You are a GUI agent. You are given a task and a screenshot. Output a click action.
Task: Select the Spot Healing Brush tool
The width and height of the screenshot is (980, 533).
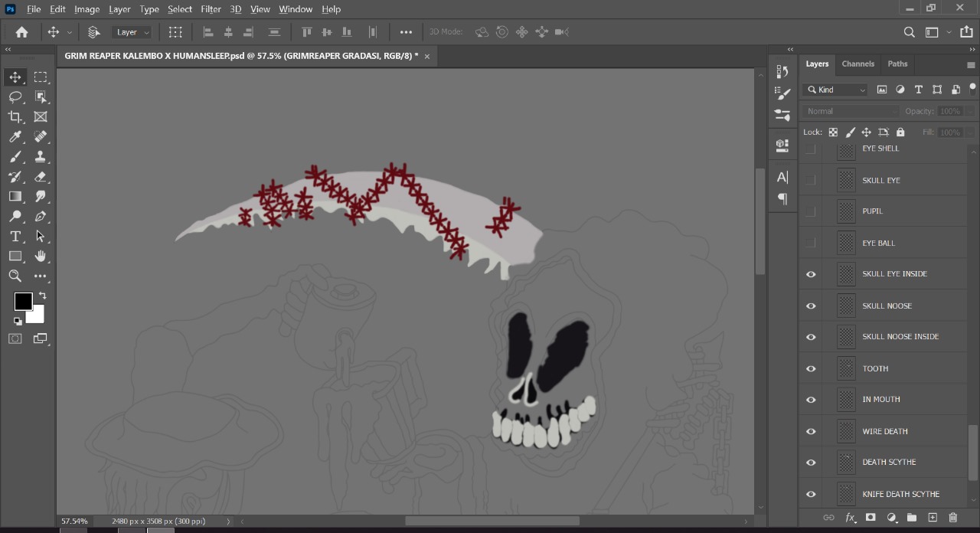coord(41,136)
